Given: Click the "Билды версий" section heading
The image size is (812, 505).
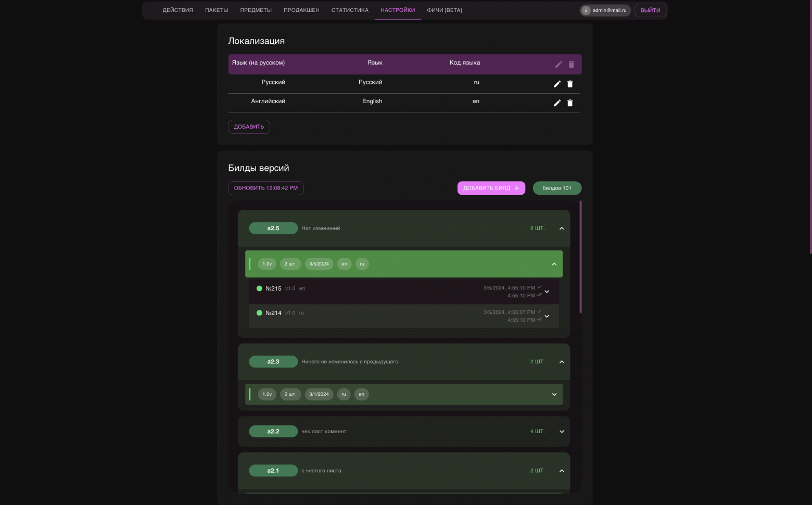Looking at the screenshot, I should [x=259, y=168].
